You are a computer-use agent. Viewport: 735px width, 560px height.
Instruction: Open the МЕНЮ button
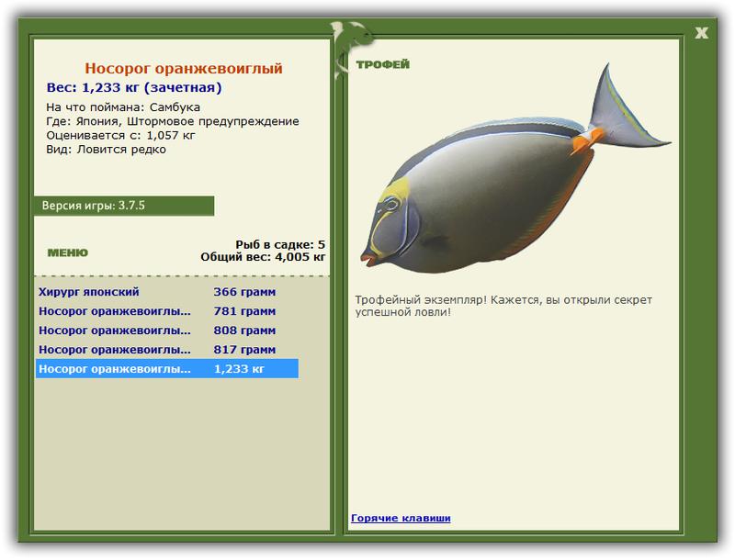pos(67,252)
